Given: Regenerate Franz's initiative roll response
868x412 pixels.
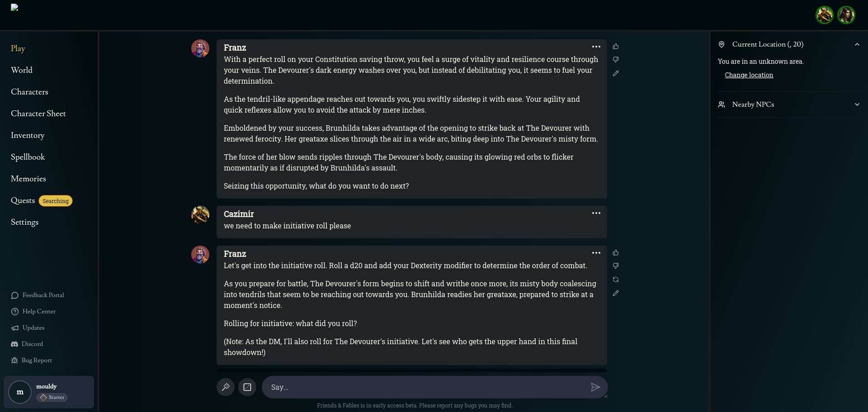Looking at the screenshot, I should tap(616, 279).
